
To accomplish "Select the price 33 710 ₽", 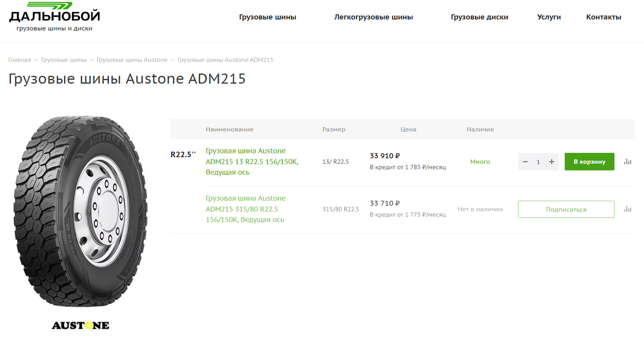I will pyautogui.click(x=385, y=203).
